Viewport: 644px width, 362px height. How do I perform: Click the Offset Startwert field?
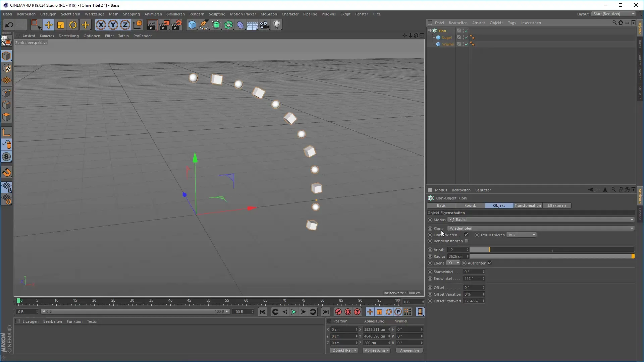(x=474, y=301)
